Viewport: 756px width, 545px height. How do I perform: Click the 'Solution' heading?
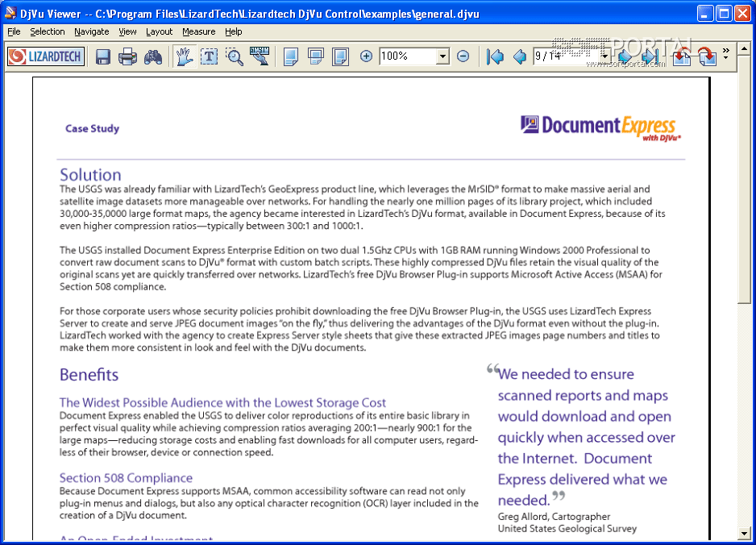tap(90, 175)
